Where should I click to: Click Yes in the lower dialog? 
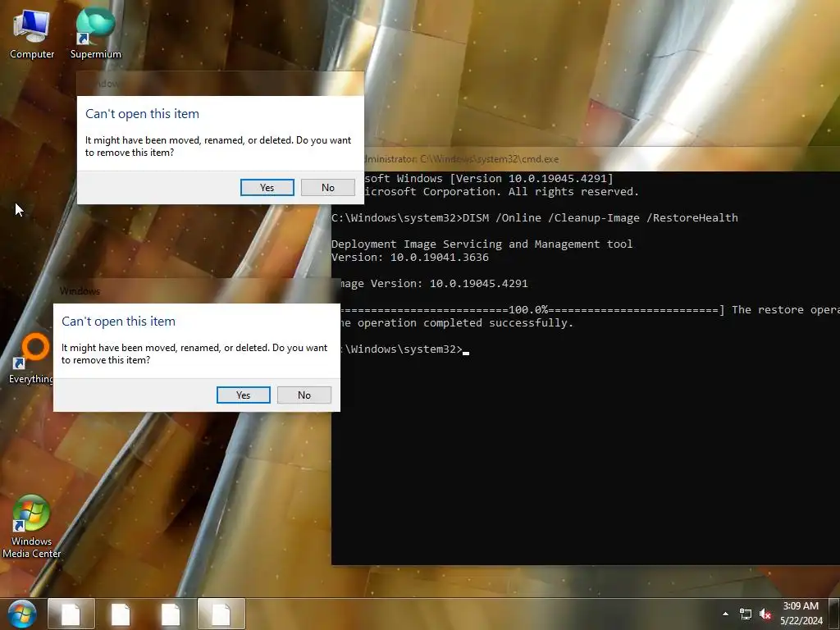(243, 395)
